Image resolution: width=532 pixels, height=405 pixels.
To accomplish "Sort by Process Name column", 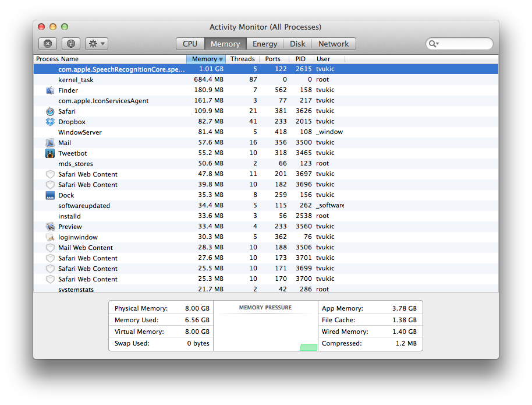I will [110, 59].
